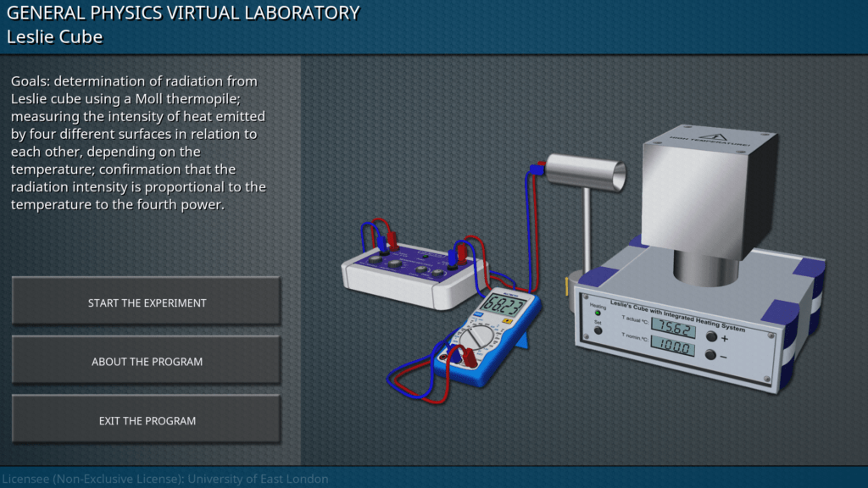Screen dimensions: 868x488
Task: Click the Moll thermopile sensor tube
Action: pyautogui.click(x=585, y=173)
